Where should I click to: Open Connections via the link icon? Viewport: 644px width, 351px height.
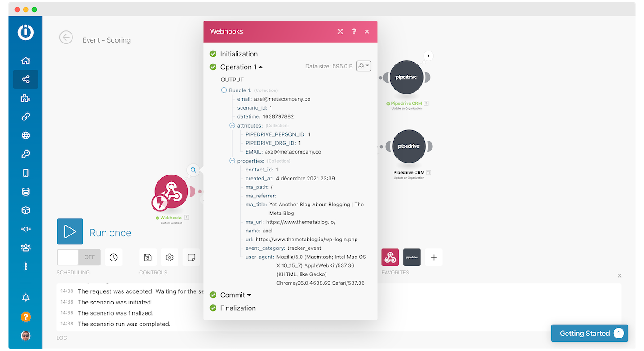25,116
